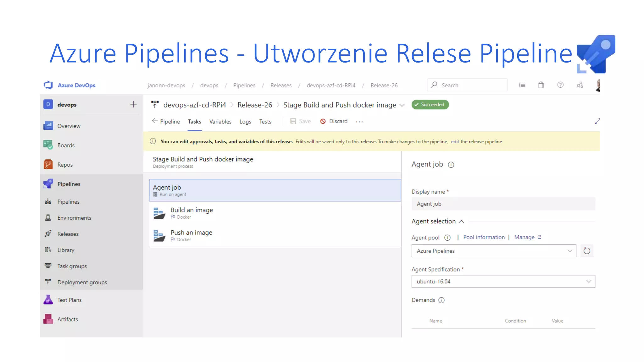Screen dimensions: 644x362
Task: Switch to the Tests tab
Action: click(x=265, y=122)
